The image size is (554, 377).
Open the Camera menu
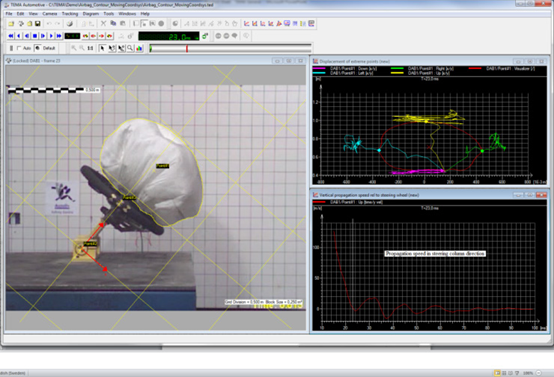point(49,14)
